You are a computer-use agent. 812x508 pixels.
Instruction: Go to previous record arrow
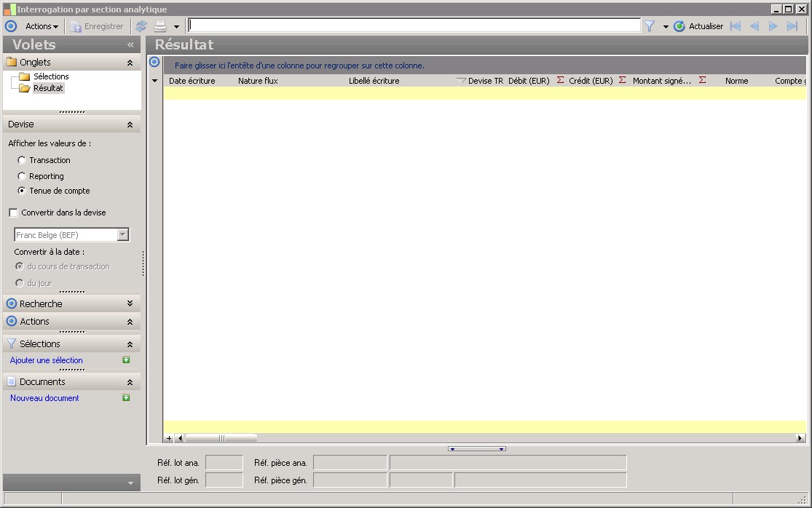coord(754,26)
